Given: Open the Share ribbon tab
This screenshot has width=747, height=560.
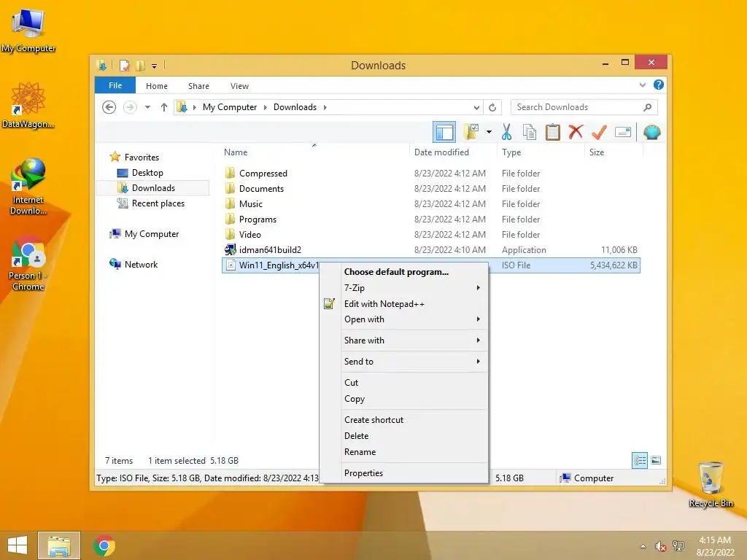Looking at the screenshot, I should click(198, 86).
